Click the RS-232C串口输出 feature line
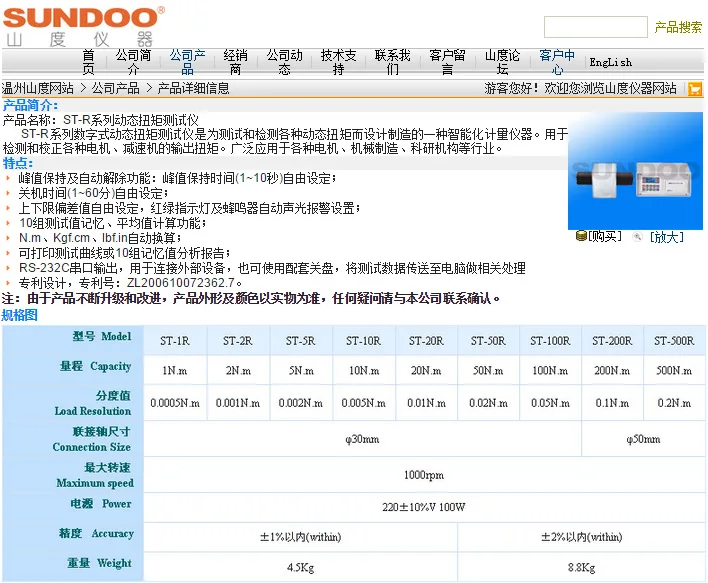 272,268
